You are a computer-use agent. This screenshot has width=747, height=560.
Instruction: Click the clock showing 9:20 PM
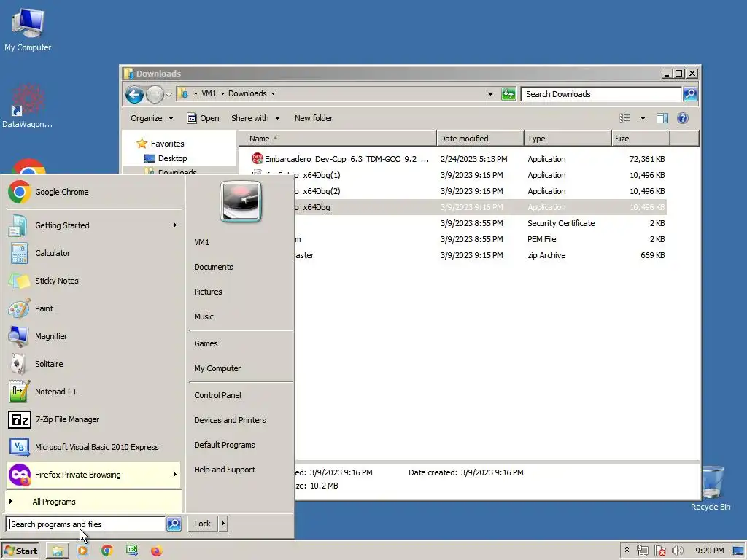709,551
